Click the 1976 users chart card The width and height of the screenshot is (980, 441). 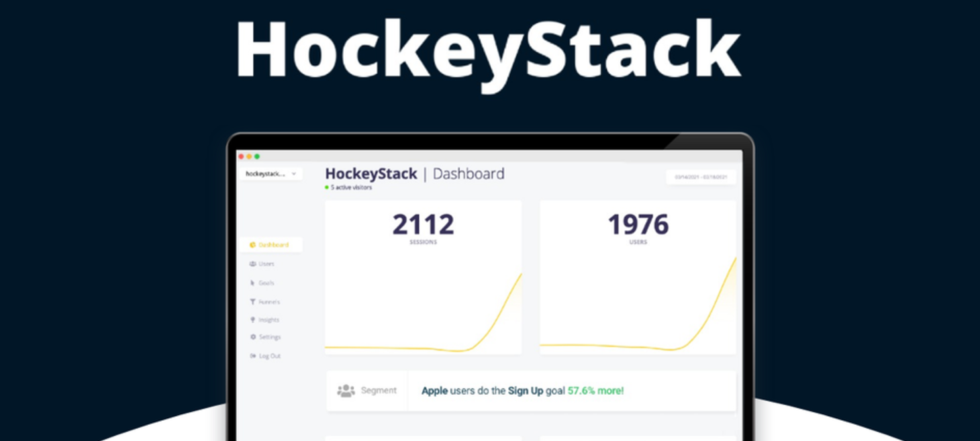pyautogui.click(x=638, y=277)
